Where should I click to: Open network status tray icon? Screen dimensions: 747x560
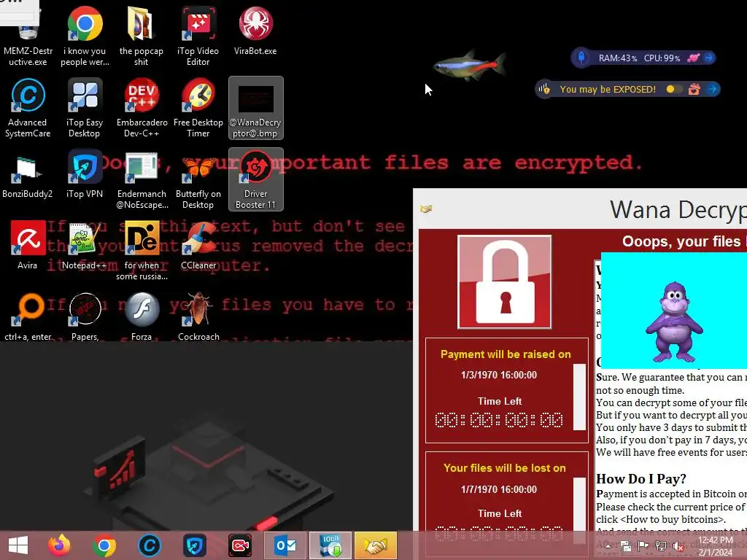(x=661, y=546)
